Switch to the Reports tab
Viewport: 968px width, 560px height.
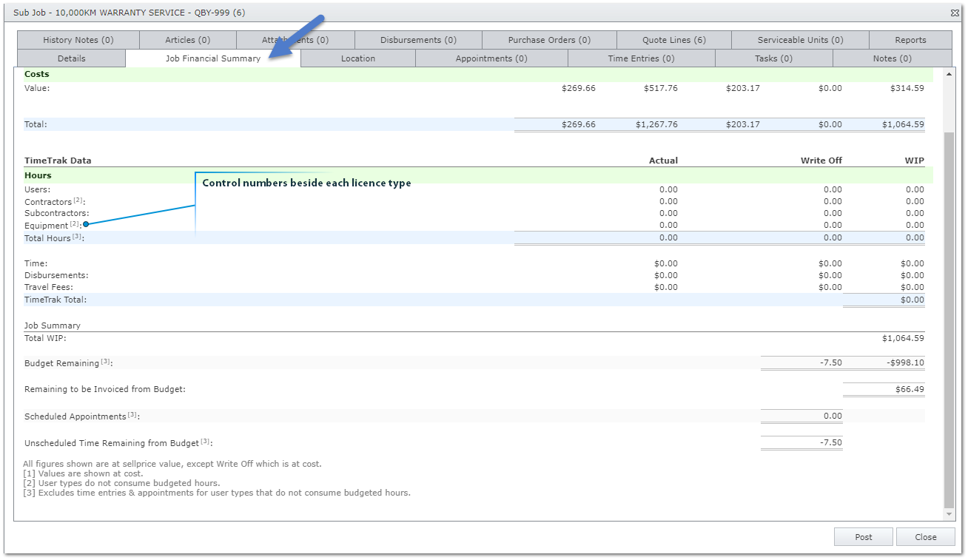click(910, 40)
